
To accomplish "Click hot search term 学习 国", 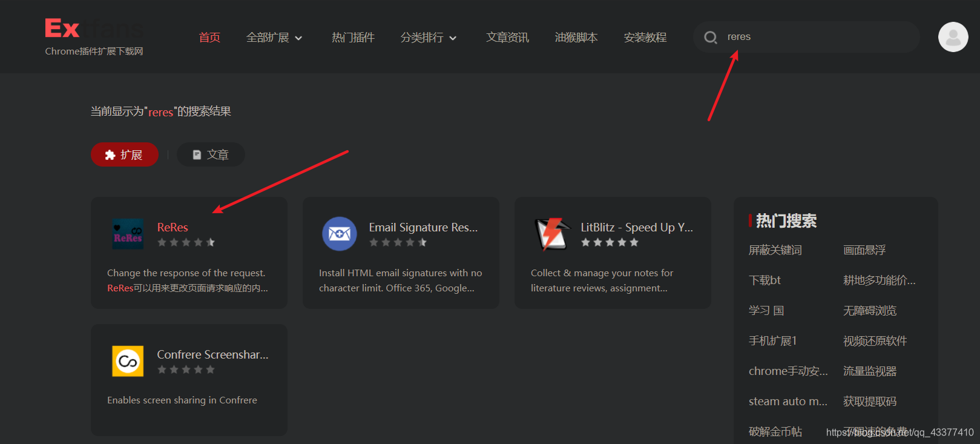I will [x=766, y=310].
